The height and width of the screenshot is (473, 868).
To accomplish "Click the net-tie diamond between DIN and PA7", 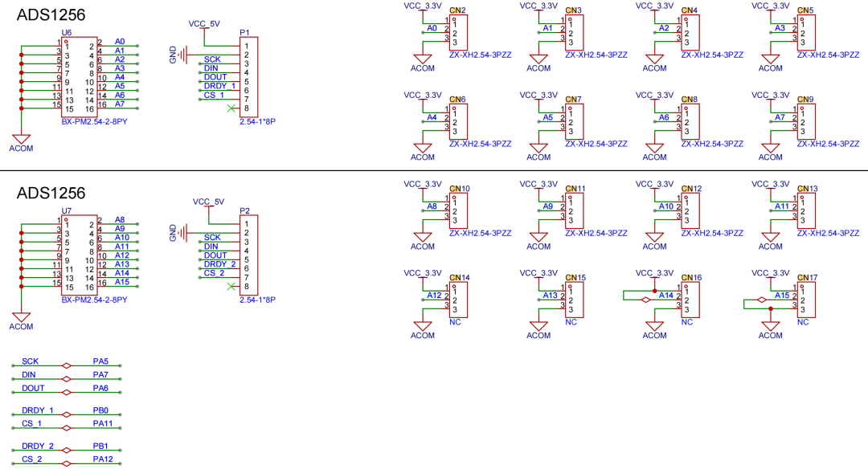I will (67, 379).
